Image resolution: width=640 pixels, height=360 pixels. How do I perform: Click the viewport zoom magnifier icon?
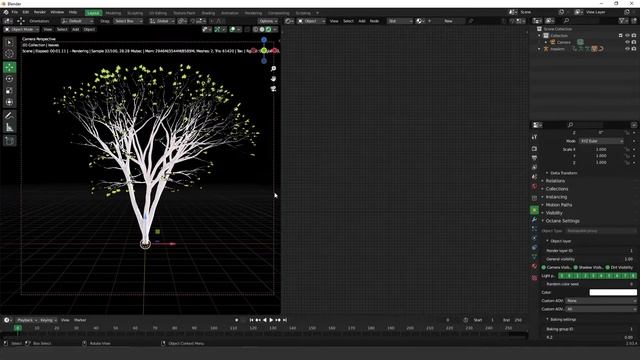[273, 69]
